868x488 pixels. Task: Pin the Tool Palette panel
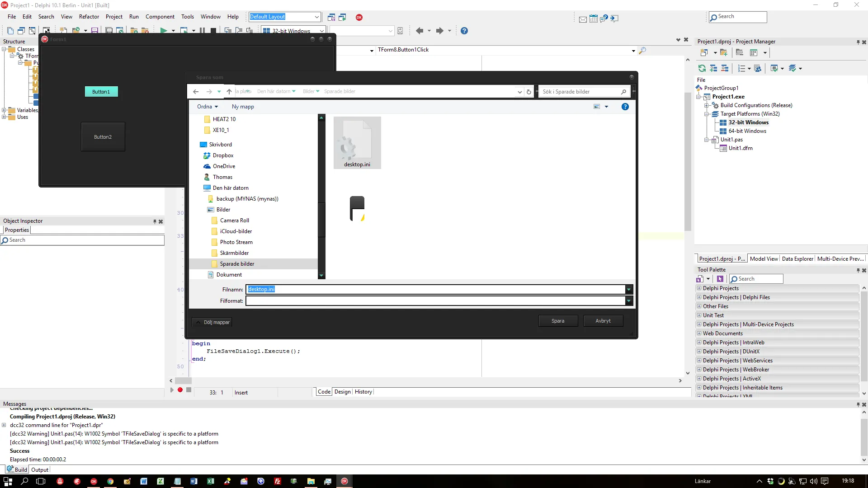tap(858, 270)
